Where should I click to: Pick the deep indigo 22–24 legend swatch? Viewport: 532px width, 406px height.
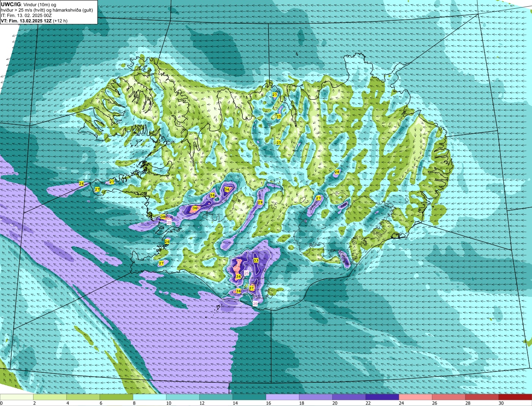(382, 397)
